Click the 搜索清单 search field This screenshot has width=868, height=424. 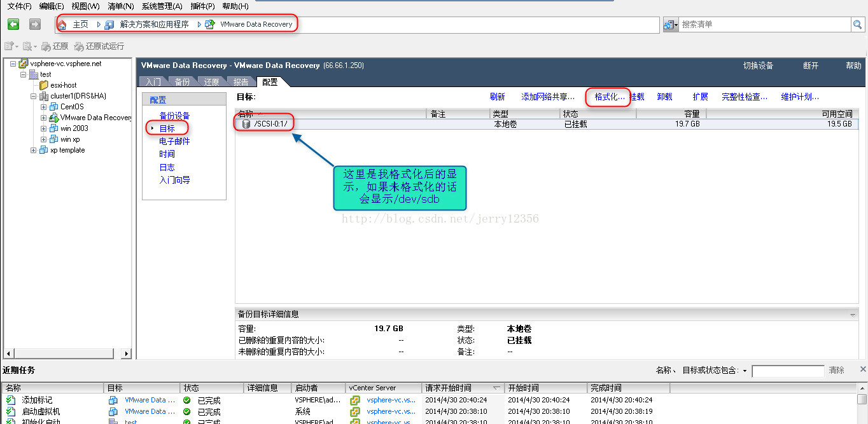pos(765,24)
